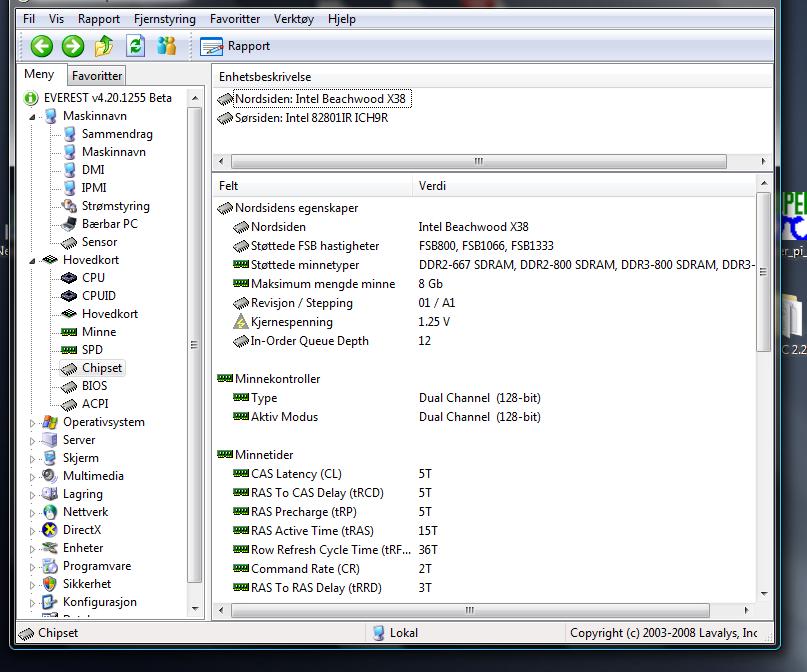Image resolution: width=807 pixels, height=672 pixels.
Task: Expand the Konfigurasjon tree node
Action: pyautogui.click(x=32, y=603)
